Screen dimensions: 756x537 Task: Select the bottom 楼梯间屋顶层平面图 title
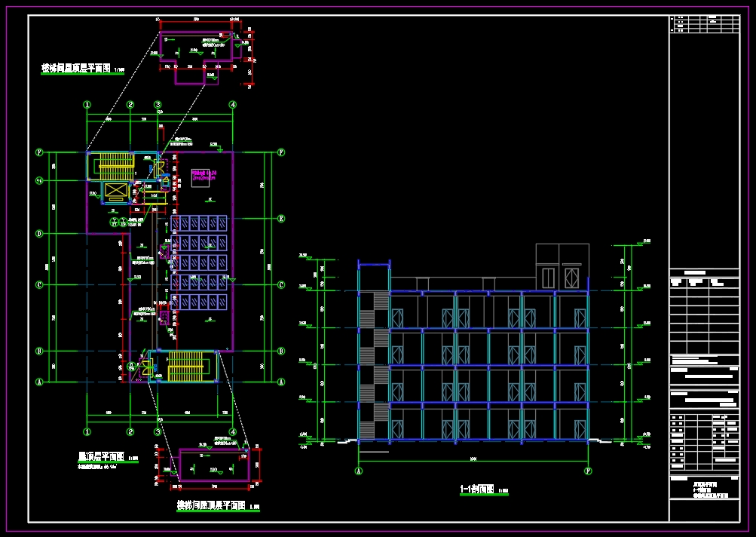point(211,505)
